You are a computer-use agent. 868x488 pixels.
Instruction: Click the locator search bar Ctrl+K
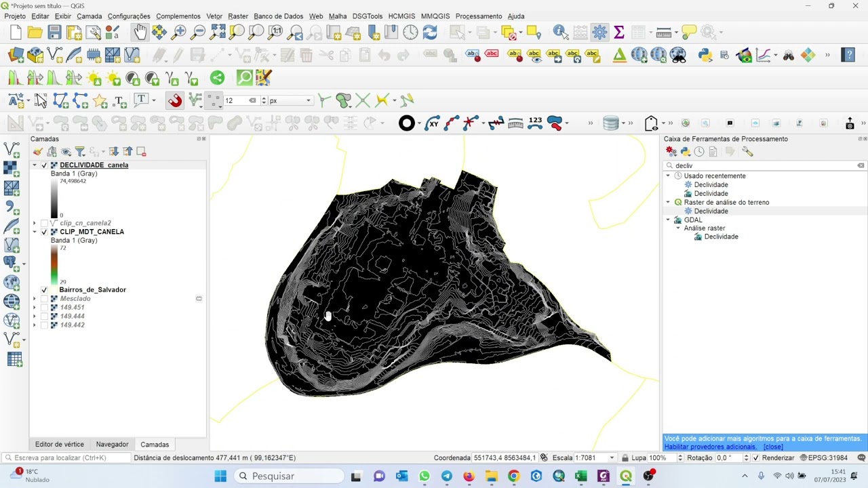pos(66,458)
